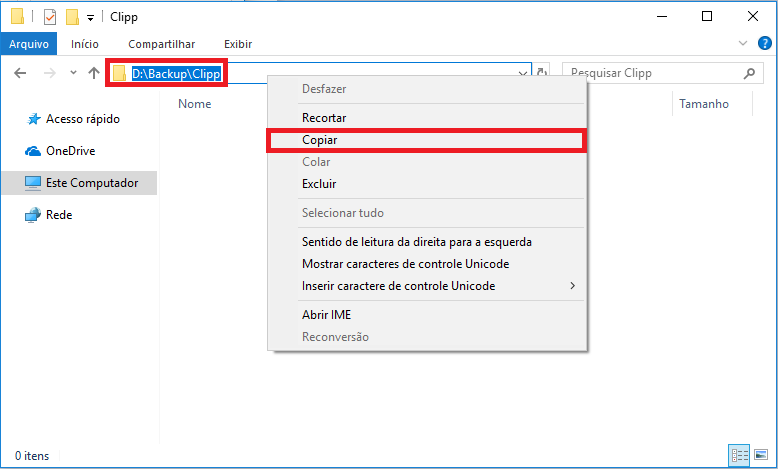Viewport: 778px width, 469px height.
Task: Click the New Folder icon in title bar
Action: click(71, 17)
